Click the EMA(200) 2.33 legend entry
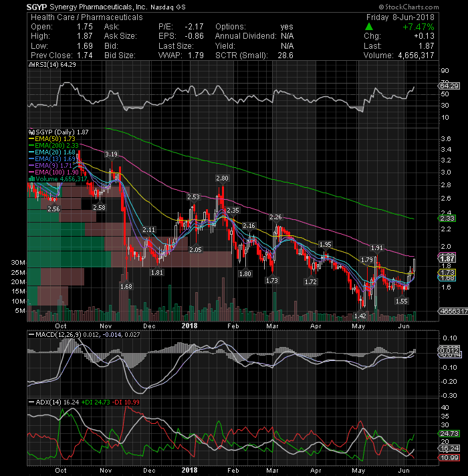Screen dimensions: 468x476 click(53, 146)
